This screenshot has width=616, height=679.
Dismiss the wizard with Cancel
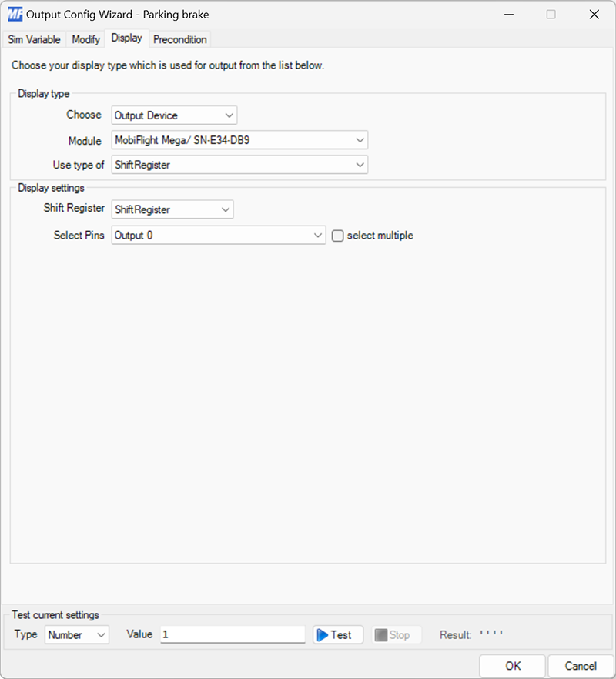pos(581,666)
